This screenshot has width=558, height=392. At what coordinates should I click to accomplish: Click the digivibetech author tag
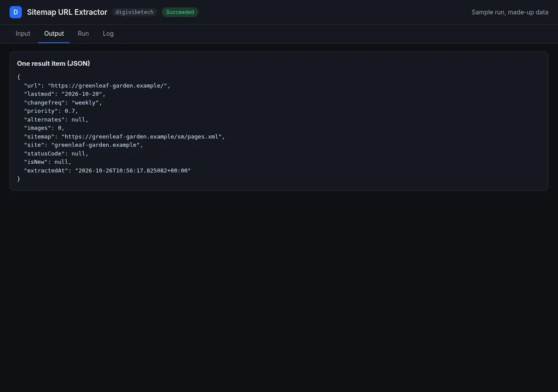(x=134, y=12)
